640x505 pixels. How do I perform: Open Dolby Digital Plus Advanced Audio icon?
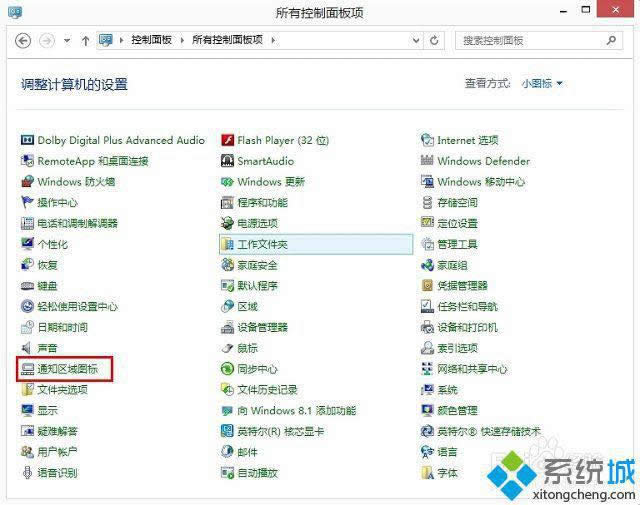pos(27,140)
